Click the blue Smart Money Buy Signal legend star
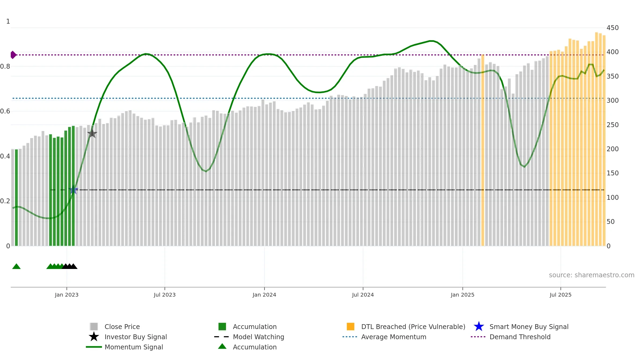This screenshot has height=362, width=644. pos(479,327)
